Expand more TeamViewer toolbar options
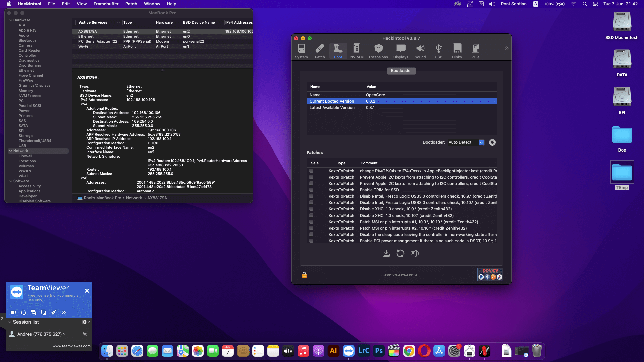Screen dimensions: 644x362 pyautogui.click(x=64, y=312)
